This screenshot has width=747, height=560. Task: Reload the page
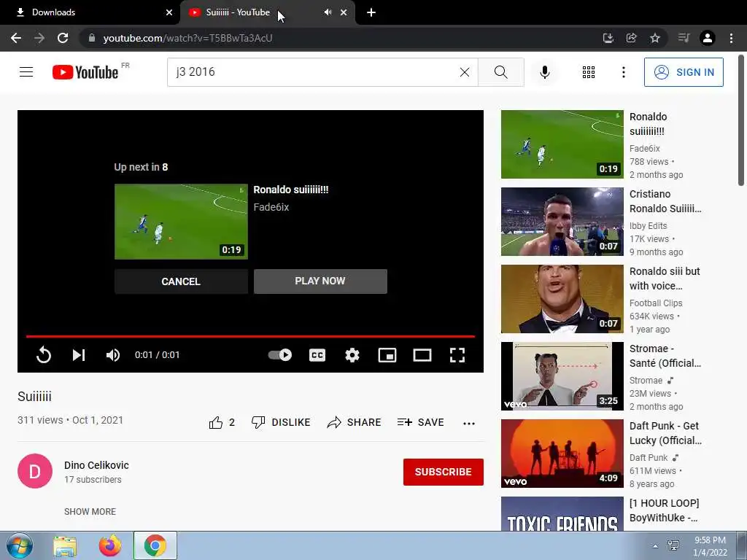pyautogui.click(x=63, y=38)
